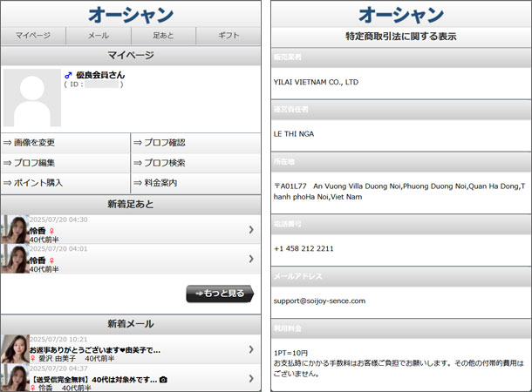This screenshot has width=532, height=392.
Task: Open the ギフト tab
Action: (x=228, y=36)
